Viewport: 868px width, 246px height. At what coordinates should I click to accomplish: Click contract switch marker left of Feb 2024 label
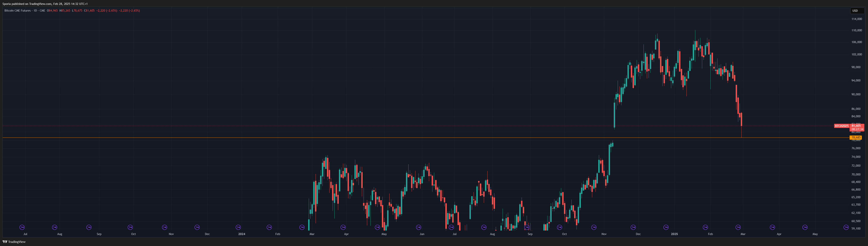pyautogui.click(x=269, y=227)
